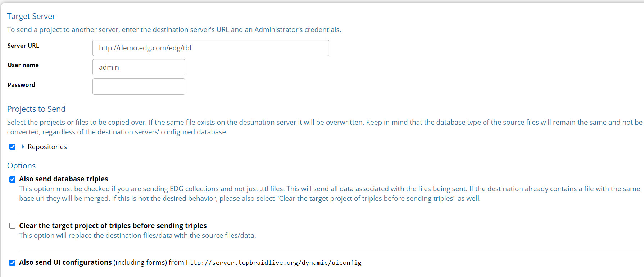The image size is (644, 277).
Task: Click the 'Target Server' section heading
Action: click(x=31, y=16)
